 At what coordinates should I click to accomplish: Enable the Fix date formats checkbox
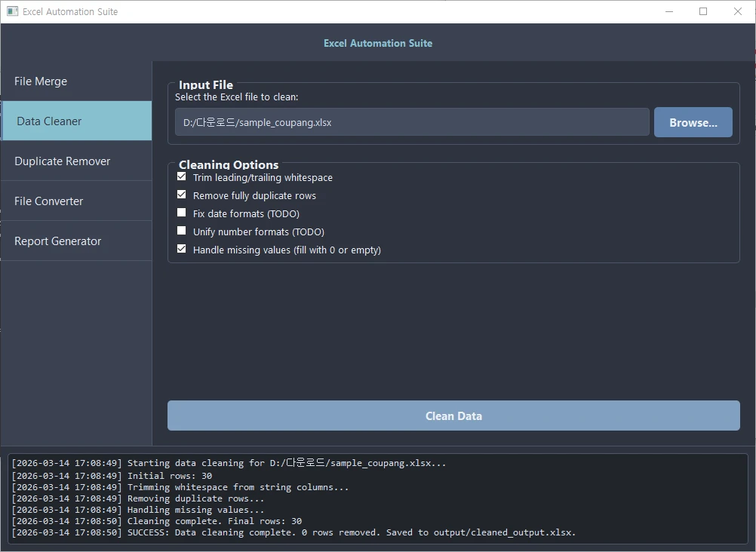181,213
